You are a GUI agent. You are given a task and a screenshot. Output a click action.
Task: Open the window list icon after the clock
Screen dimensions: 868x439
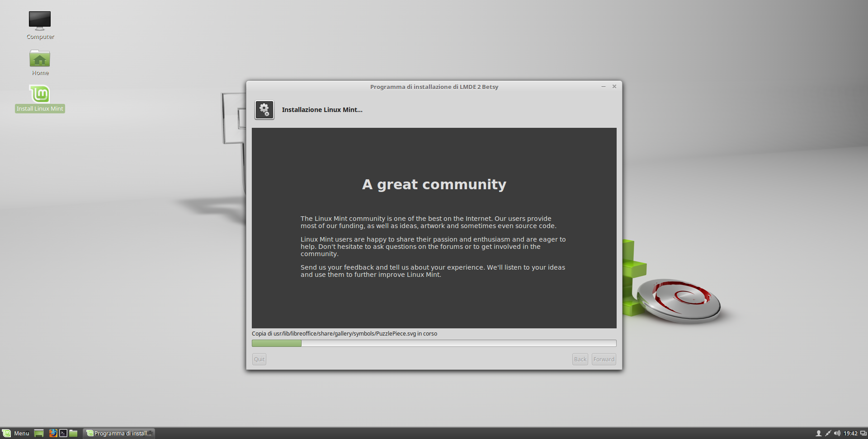863,433
